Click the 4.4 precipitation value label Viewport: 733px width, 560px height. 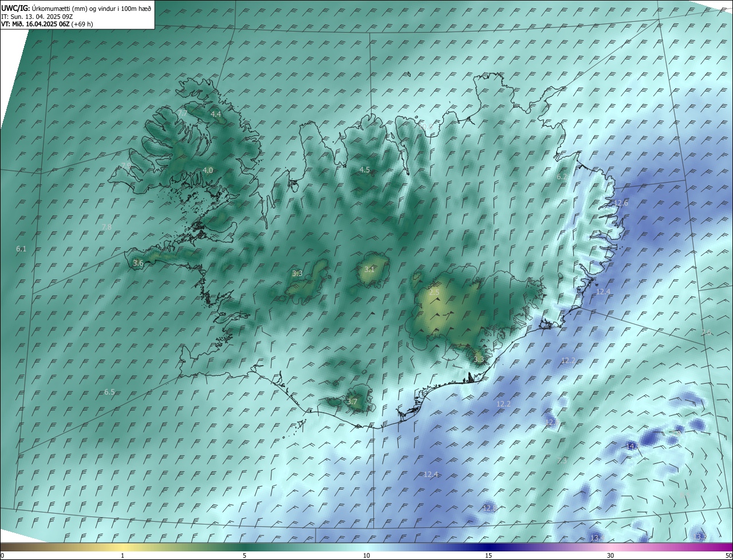pyautogui.click(x=216, y=115)
